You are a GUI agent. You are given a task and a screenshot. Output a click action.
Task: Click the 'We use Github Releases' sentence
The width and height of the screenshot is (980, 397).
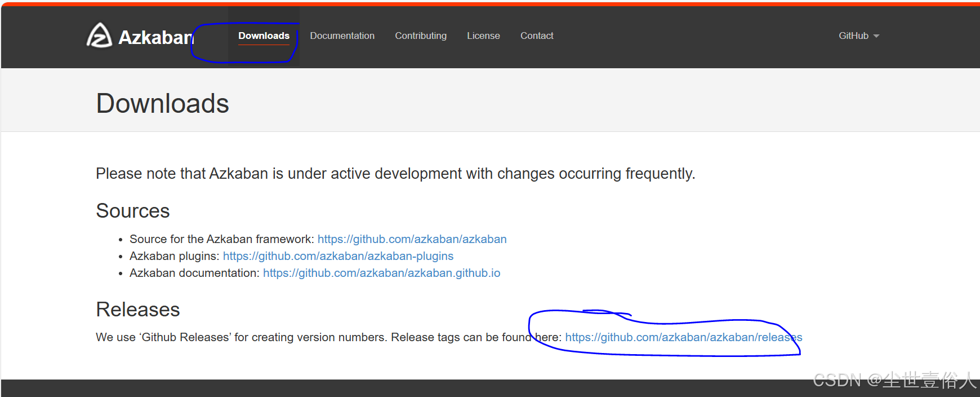point(329,337)
